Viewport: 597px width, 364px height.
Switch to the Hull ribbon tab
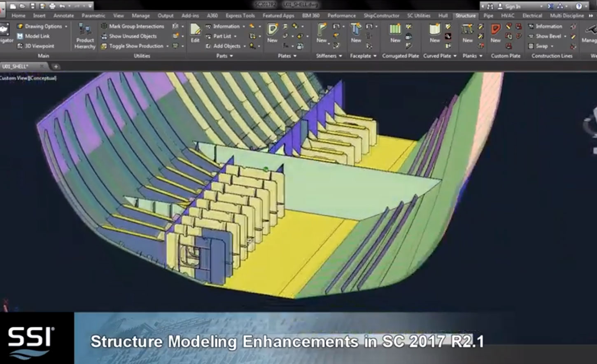coord(443,15)
